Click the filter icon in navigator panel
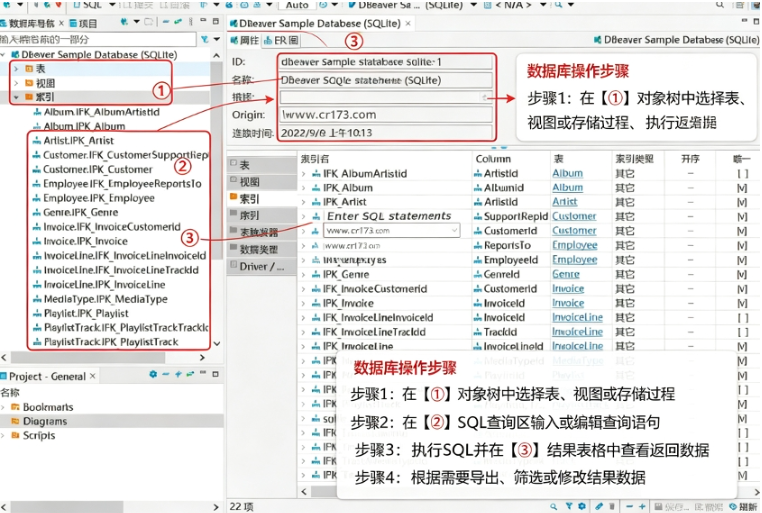Viewport: 762px width, 513px height. (205, 39)
